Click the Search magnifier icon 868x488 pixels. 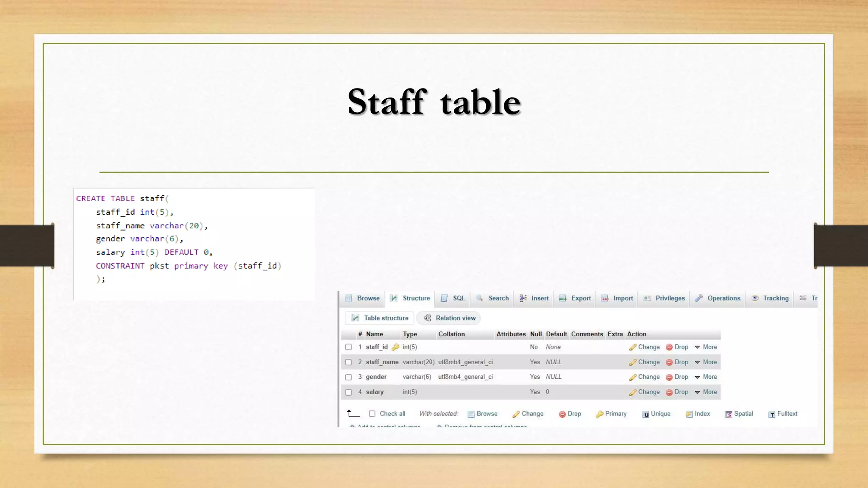480,298
